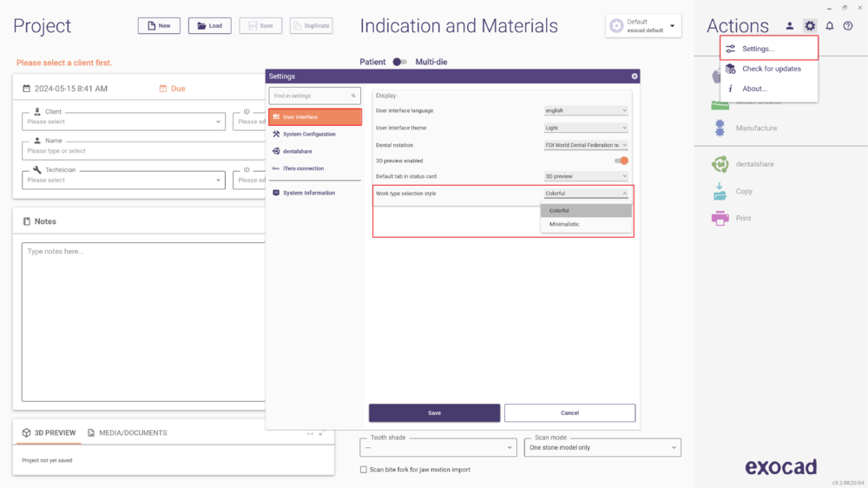Viewport: 868px width, 488px height.
Task: Switch to 3D PREVIEW tab
Action: point(49,432)
